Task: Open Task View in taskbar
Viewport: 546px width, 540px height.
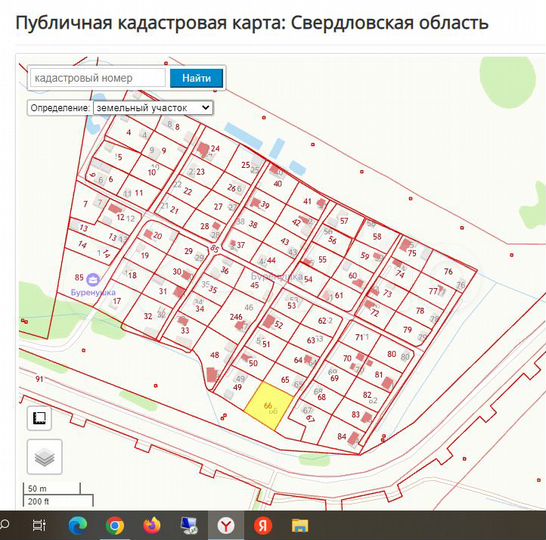Action: [39, 525]
